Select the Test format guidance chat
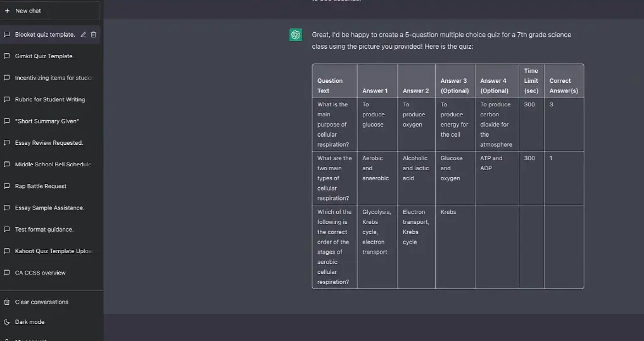Image resolution: width=644 pixels, height=341 pixels. pos(44,230)
